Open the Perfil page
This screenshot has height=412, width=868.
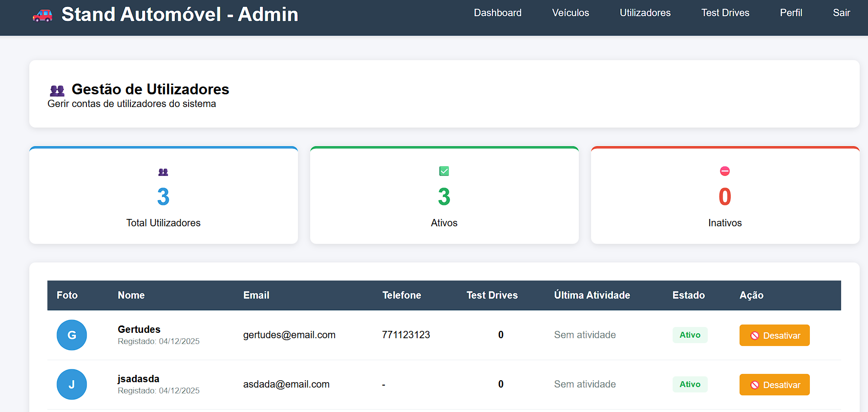tap(791, 13)
